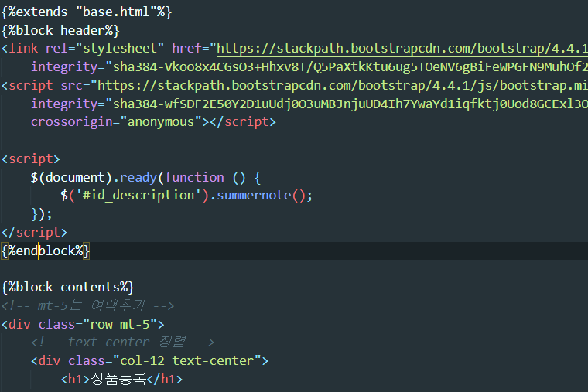Click the rel="stylesheet" attribute
588x392 pixels.
[104, 49]
